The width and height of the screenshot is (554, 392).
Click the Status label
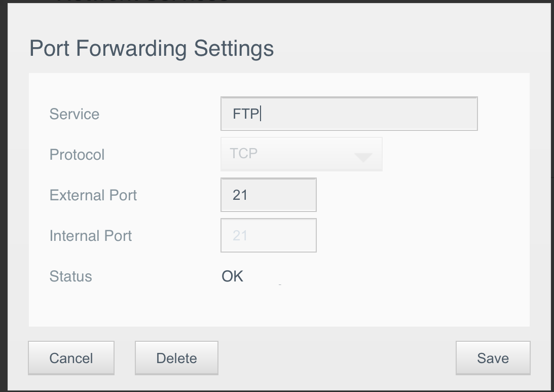(x=71, y=276)
